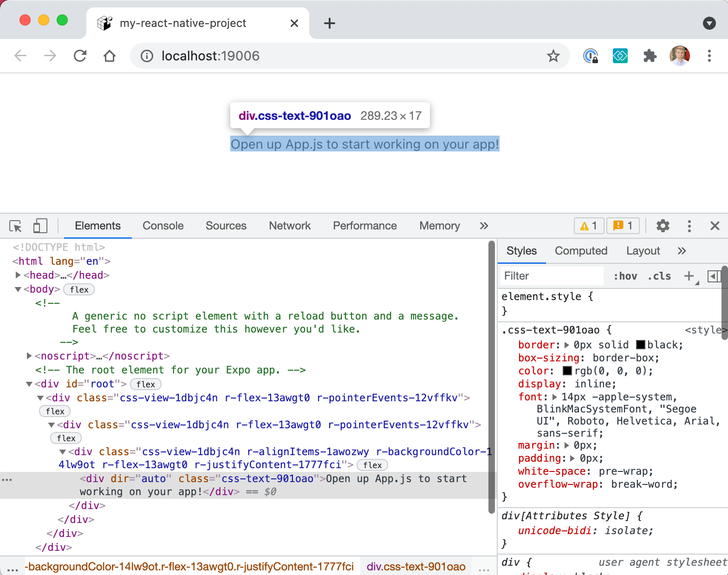The image size is (728, 575).
Task: Expand the margin shorthand property
Action: click(566, 445)
